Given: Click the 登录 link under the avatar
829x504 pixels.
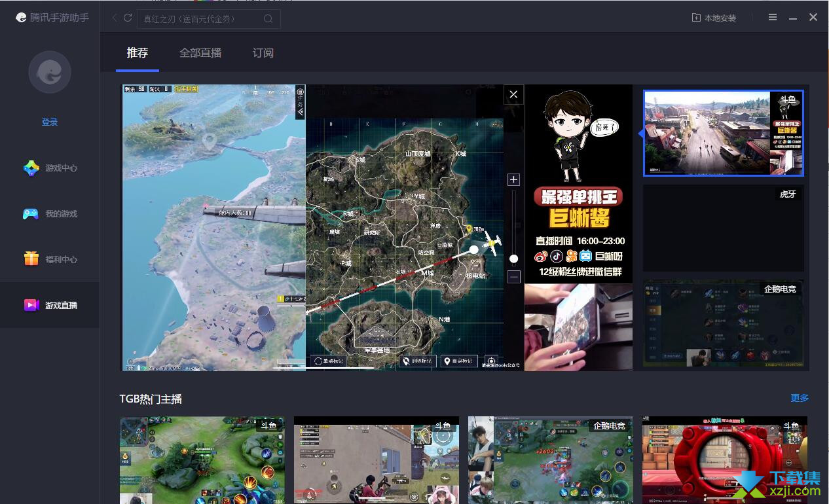Looking at the screenshot, I should click(50, 122).
